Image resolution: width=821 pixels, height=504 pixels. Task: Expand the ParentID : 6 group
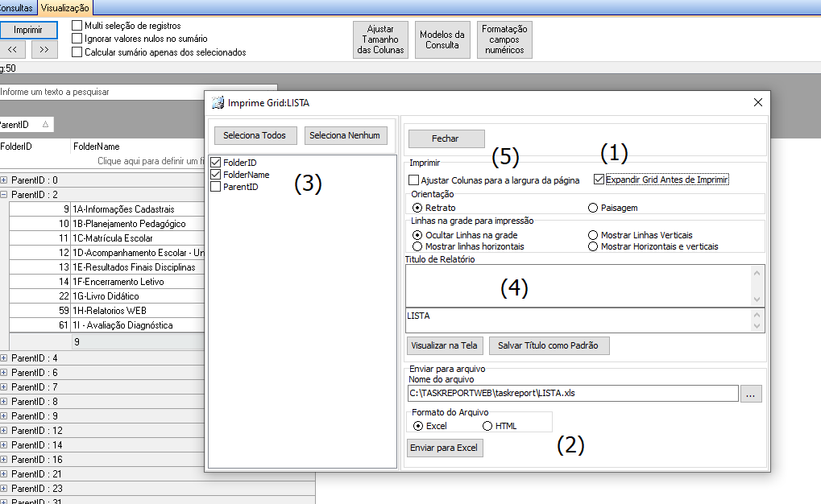4,373
